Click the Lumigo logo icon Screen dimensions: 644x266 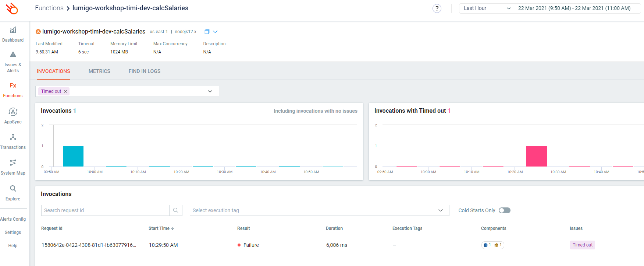click(12, 8)
